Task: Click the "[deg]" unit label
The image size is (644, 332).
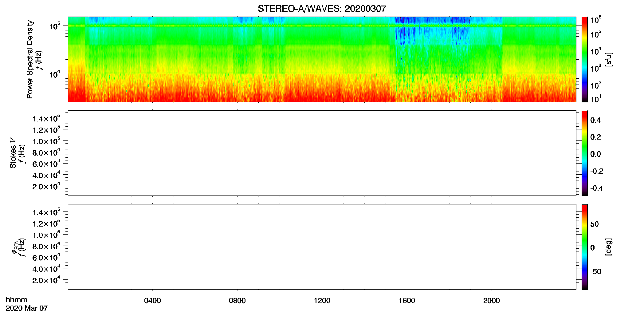Action: 609,247
